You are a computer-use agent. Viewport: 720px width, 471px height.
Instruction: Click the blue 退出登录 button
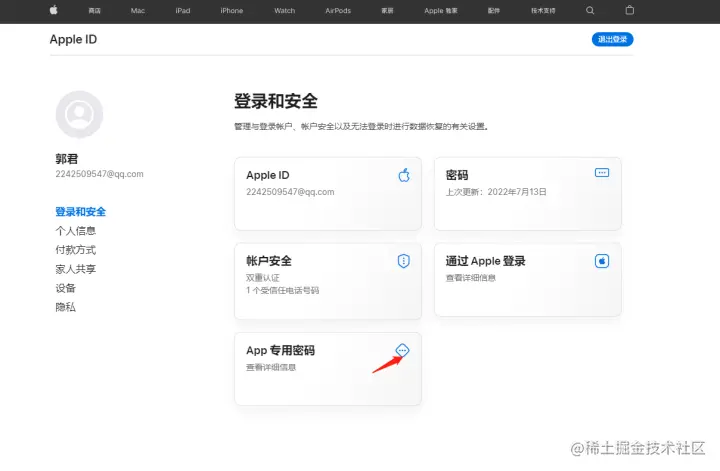612,39
